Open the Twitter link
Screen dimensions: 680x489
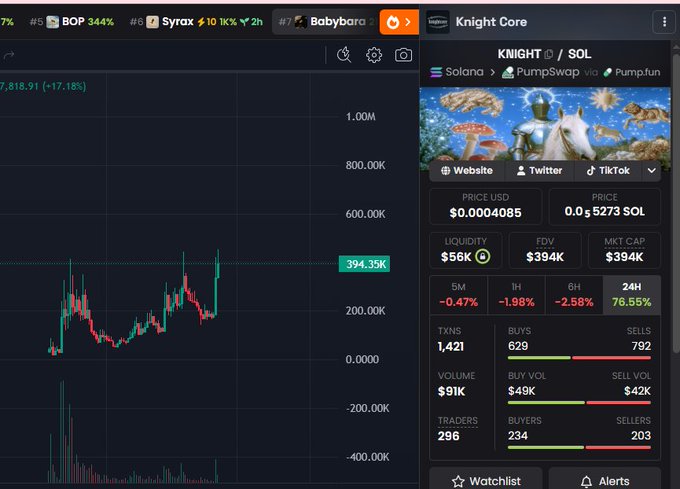pyautogui.click(x=539, y=170)
